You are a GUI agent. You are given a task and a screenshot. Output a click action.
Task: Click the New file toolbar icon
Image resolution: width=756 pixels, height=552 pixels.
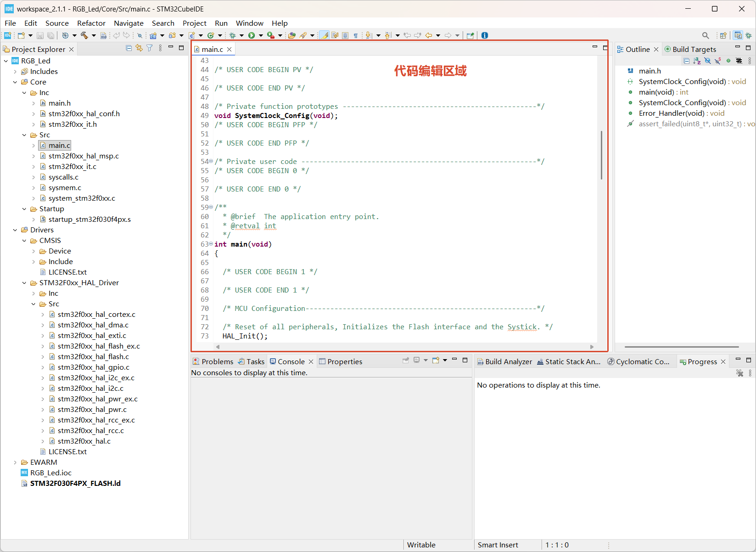[x=21, y=35]
